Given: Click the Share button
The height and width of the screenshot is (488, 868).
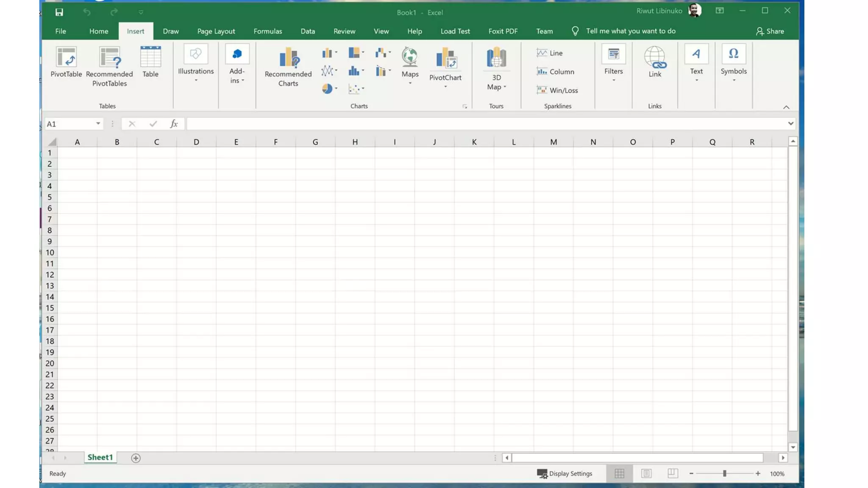Looking at the screenshot, I should pos(770,31).
